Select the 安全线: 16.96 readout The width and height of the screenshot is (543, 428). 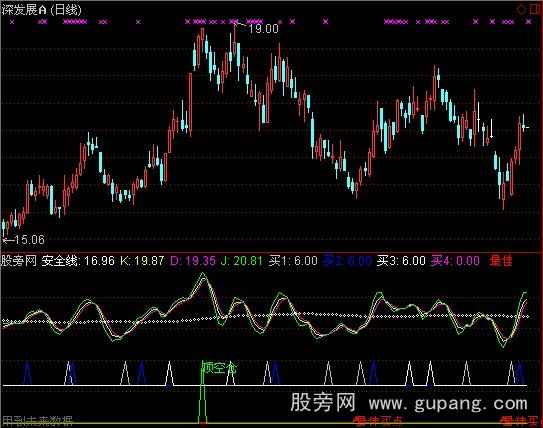[78, 260]
